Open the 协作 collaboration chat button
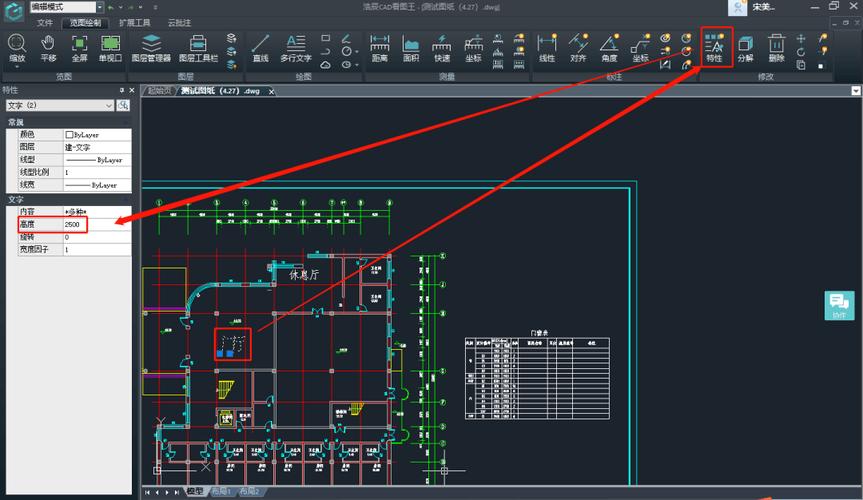This screenshot has width=863, height=500. pyautogui.click(x=839, y=305)
